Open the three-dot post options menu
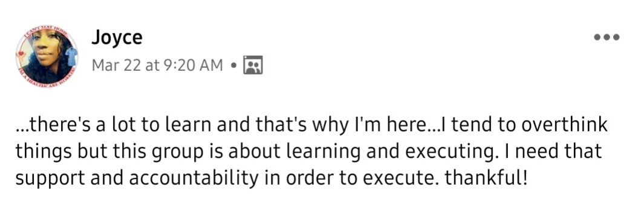The width and height of the screenshot is (644, 218). point(607,38)
